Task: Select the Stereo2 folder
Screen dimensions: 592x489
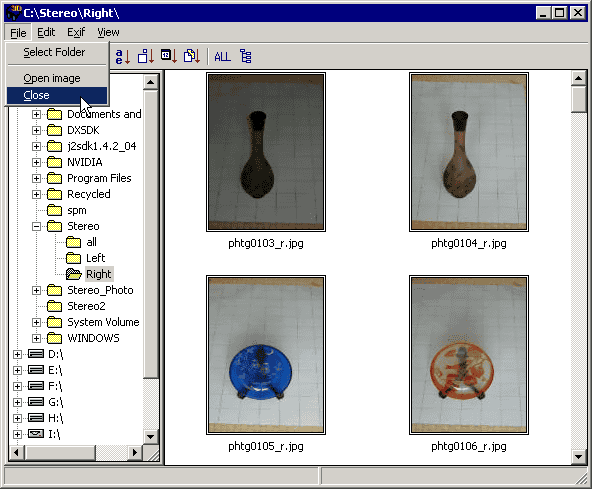Action: 86,306
